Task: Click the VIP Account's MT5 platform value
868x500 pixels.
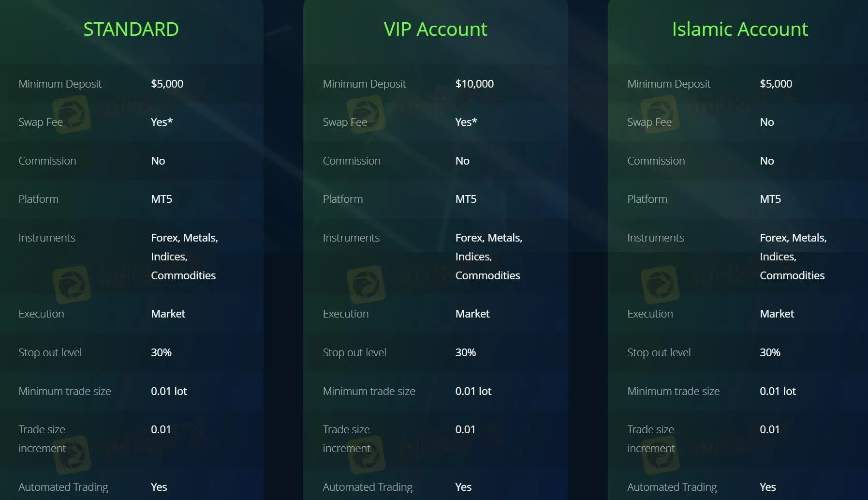Action: (466, 199)
